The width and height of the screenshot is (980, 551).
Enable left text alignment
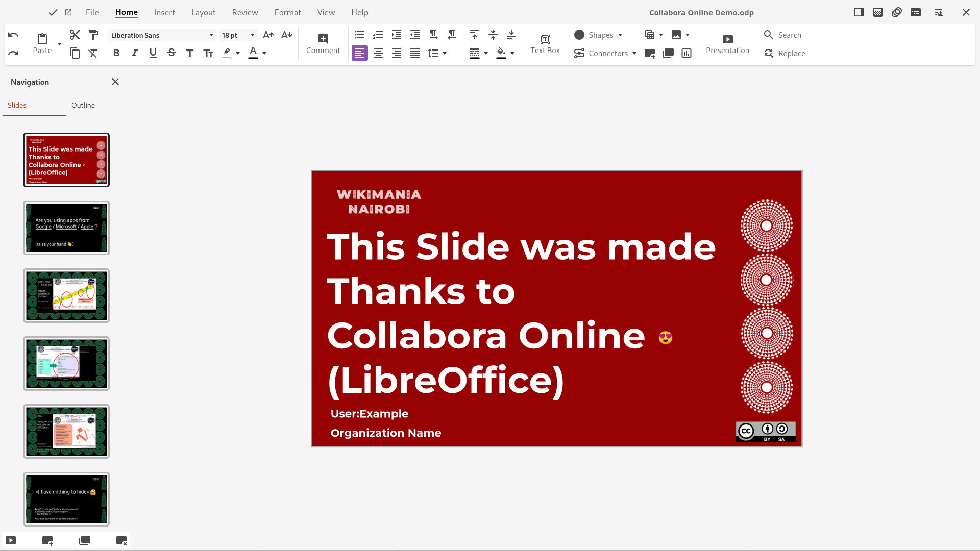coord(360,53)
